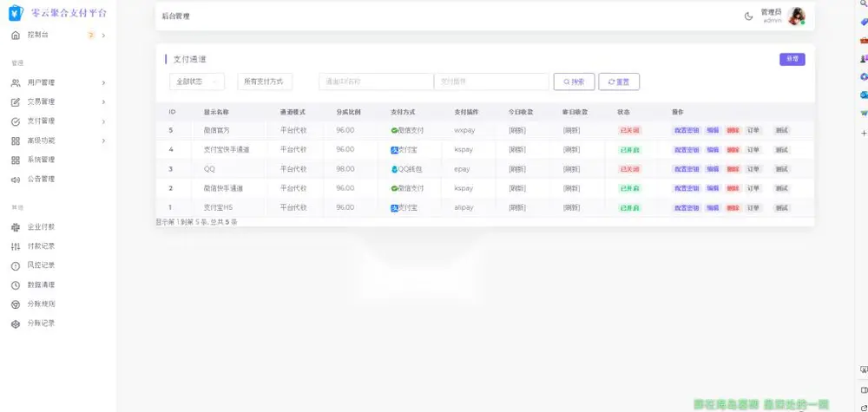Image resolution: width=868 pixels, height=412 pixels.
Task: Refresh 昨日收款 for 微信快手通道 row
Action: [571, 188]
